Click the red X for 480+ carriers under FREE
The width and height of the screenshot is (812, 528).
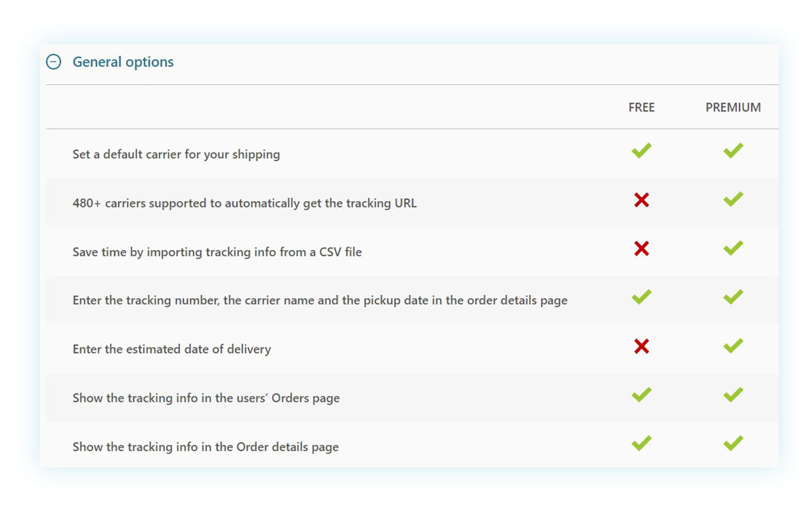pos(641,200)
